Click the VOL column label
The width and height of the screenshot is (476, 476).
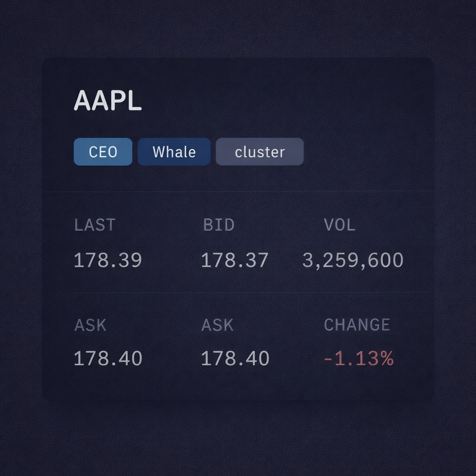339,225
